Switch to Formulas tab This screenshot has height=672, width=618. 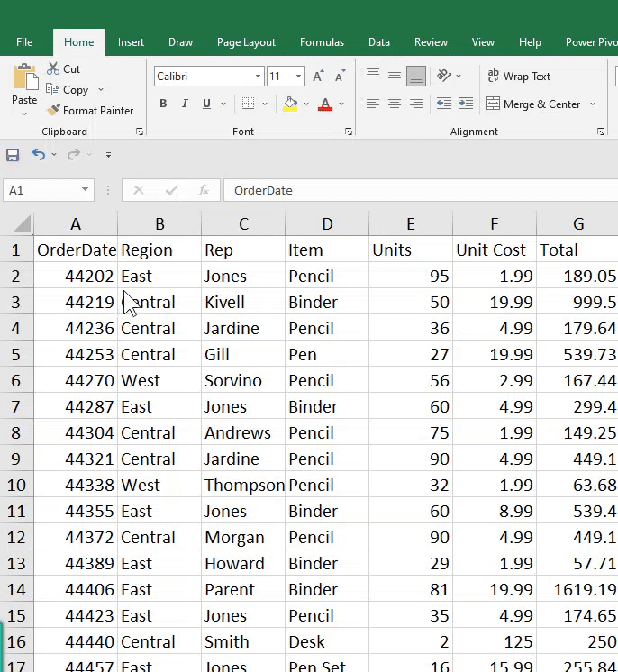coord(322,42)
